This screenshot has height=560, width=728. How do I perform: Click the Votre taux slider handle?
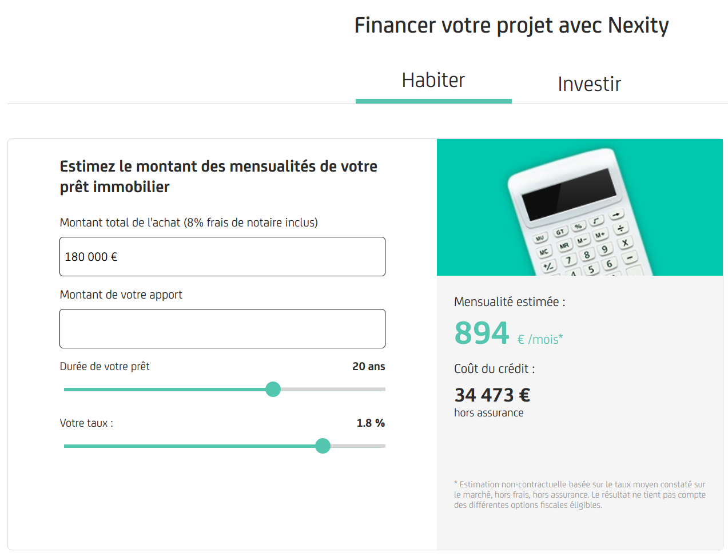[x=323, y=446]
